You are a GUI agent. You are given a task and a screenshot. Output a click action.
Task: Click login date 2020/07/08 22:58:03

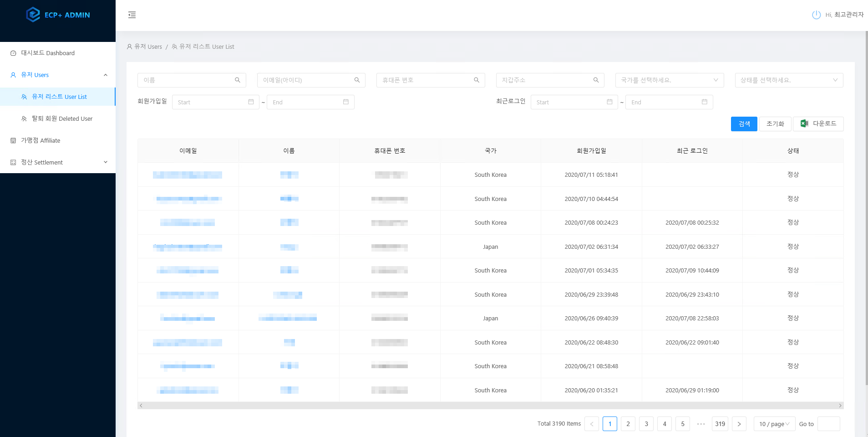click(x=692, y=319)
